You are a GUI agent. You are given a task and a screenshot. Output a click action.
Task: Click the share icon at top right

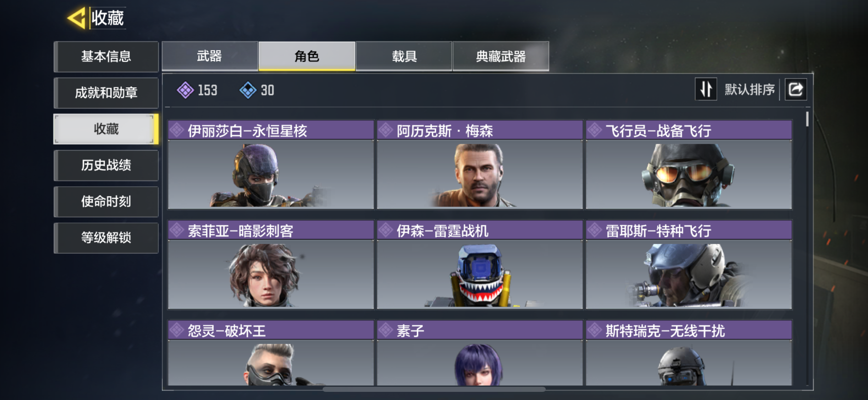click(795, 90)
